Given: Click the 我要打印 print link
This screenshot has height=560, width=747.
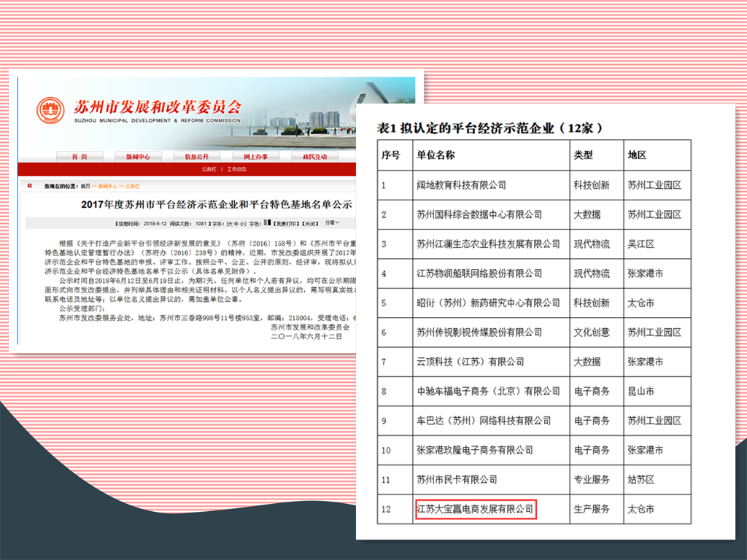Looking at the screenshot, I should click(x=286, y=223).
